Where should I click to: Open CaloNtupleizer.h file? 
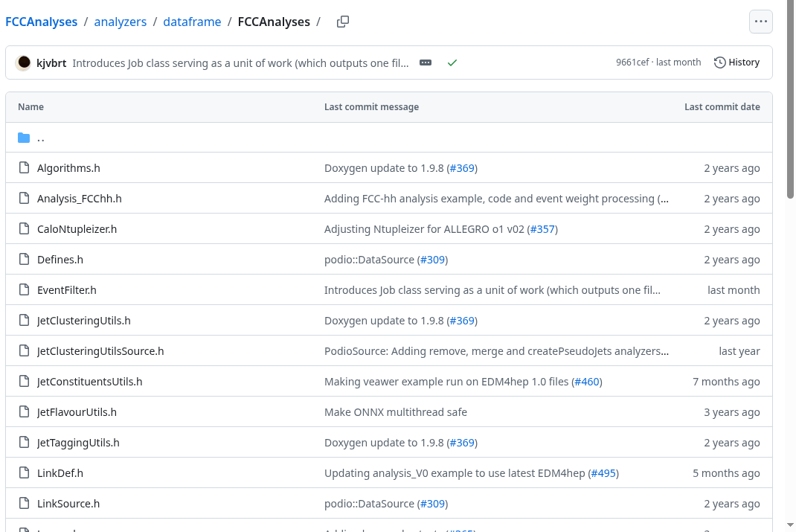click(77, 229)
